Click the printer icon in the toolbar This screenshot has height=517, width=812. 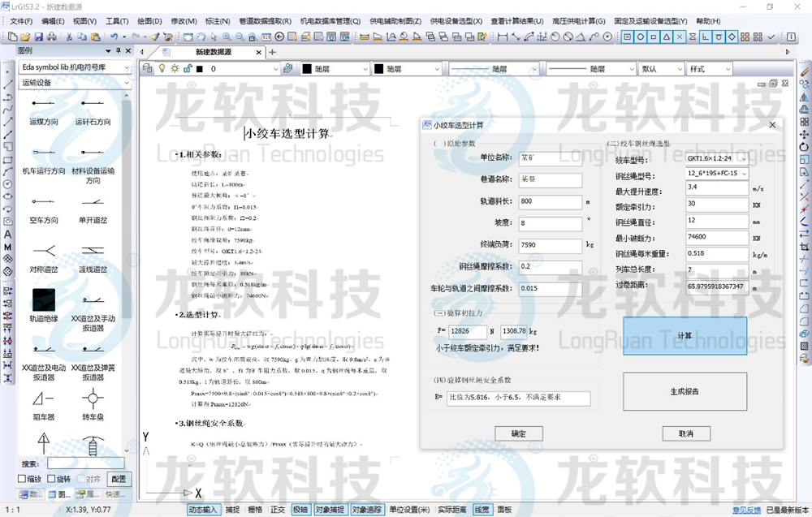[53, 36]
